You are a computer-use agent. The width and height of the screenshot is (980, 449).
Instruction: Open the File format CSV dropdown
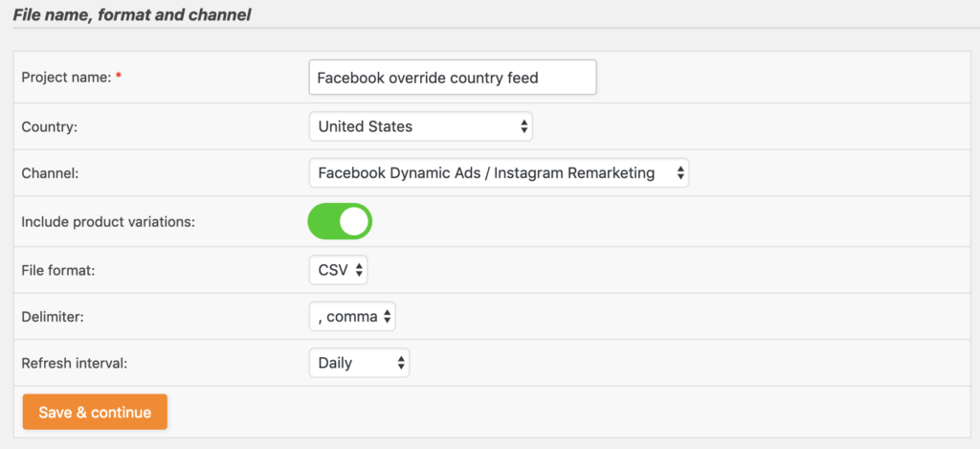pos(338,270)
